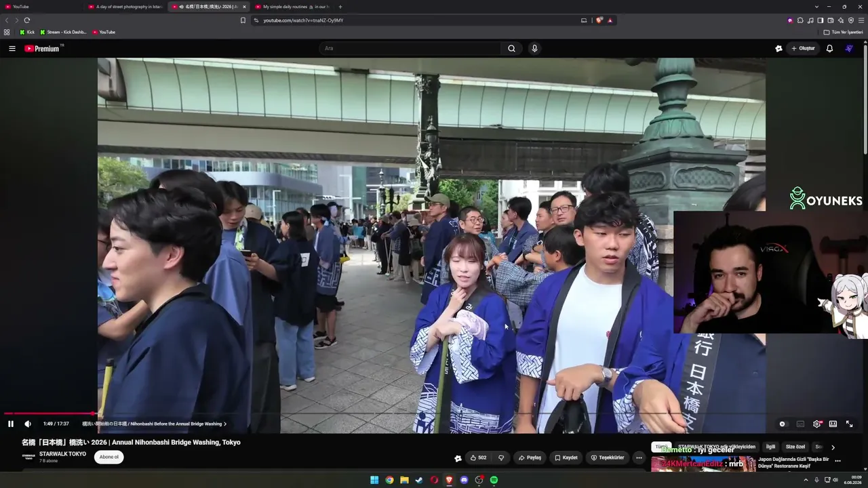
Task: Save video with Kaydet button
Action: pos(566,457)
